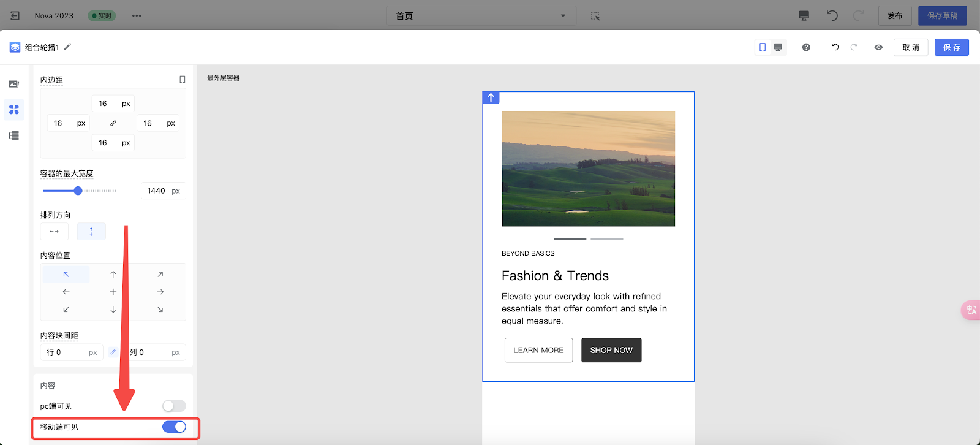Click the 发布 publish button
The height and width of the screenshot is (445, 980).
coord(895,16)
